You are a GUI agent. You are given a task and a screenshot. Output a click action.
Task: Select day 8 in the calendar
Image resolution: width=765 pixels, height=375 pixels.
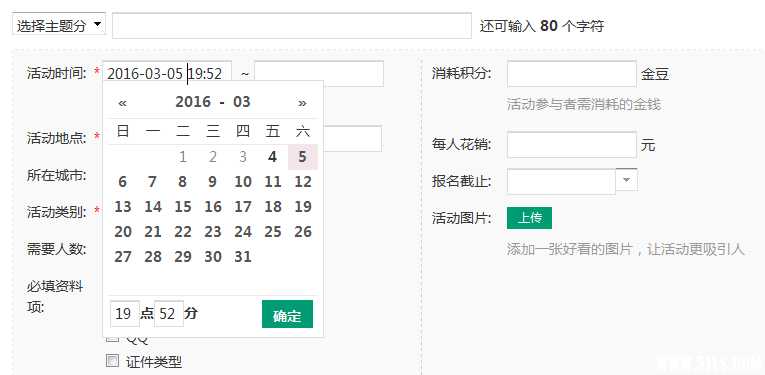coord(183,182)
